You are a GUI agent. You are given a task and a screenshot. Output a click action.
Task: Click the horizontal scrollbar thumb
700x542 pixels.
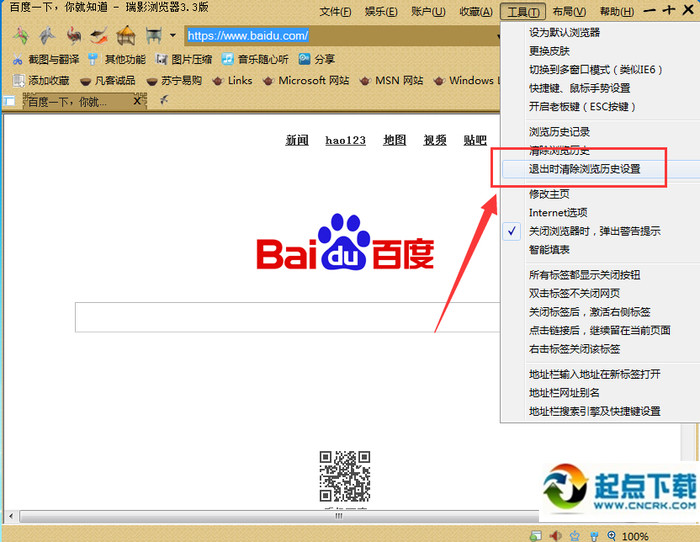[279, 516]
